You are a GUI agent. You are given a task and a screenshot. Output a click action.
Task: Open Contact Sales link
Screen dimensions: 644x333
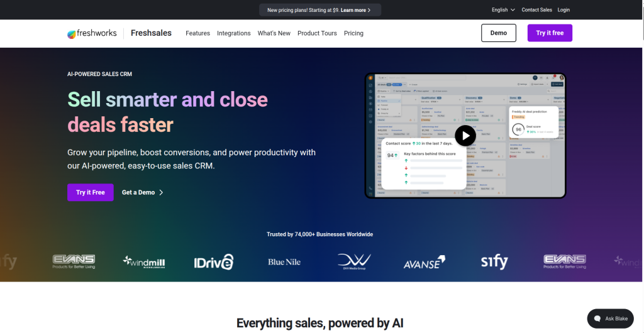point(537,10)
